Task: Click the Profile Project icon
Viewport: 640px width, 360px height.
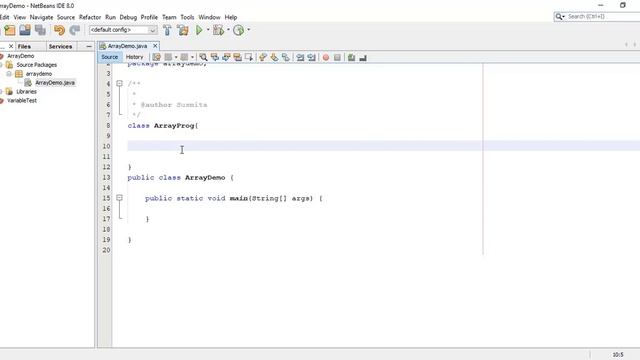Action: 238,30
